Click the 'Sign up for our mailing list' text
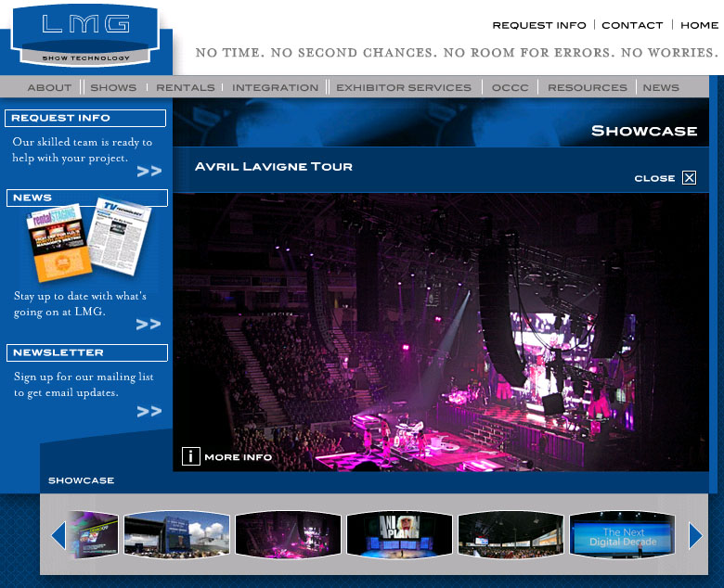Image resolution: width=724 pixels, height=588 pixels. (84, 384)
